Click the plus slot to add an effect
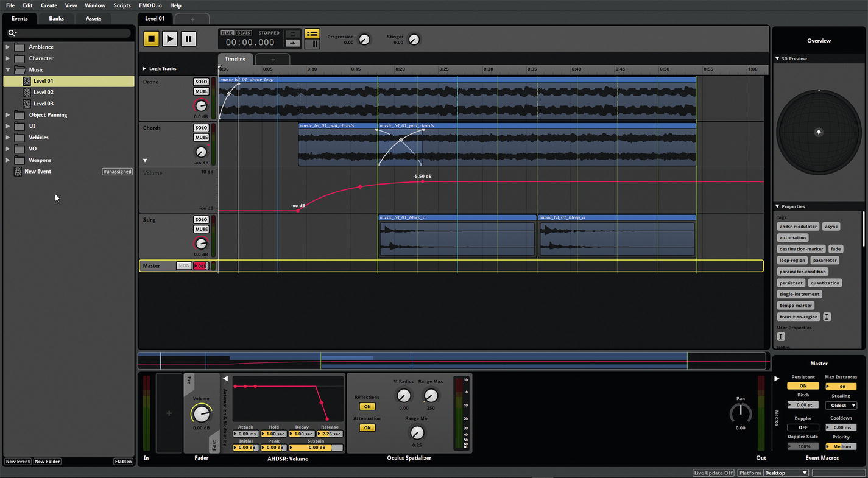 (169, 413)
